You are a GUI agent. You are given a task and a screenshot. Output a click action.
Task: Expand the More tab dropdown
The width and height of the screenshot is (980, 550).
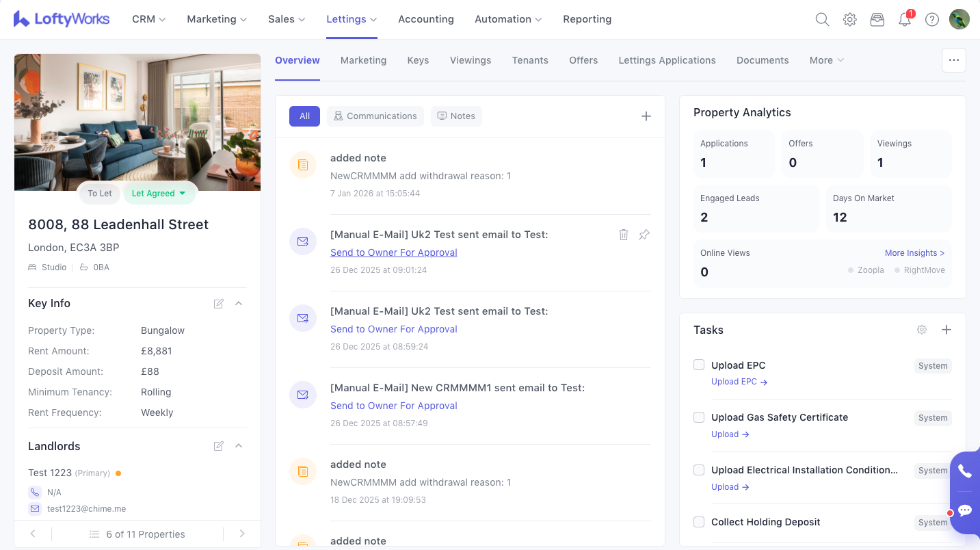[826, 60]
